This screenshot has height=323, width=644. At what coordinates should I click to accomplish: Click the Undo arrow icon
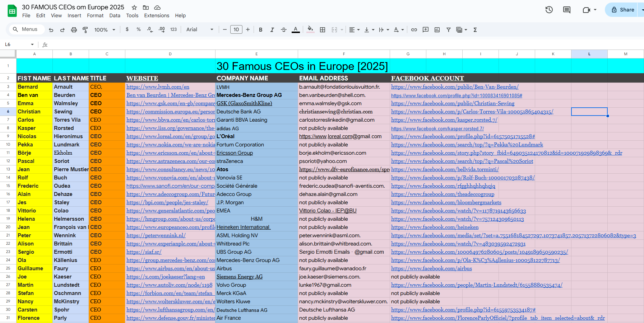click(51, 30)
